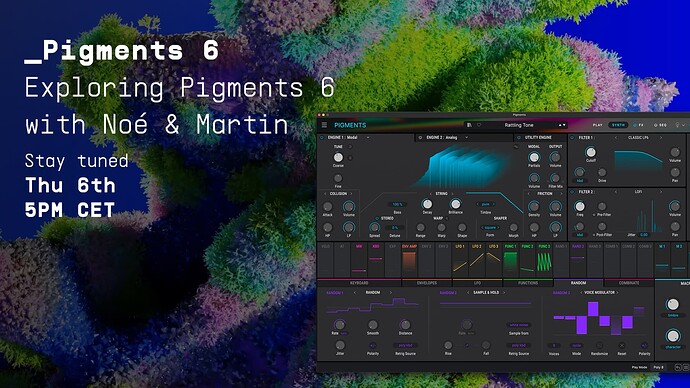This screenshot has width=690, height=388.
Task: Click the lightbulb tips icon in header
Action: [677, 125]
